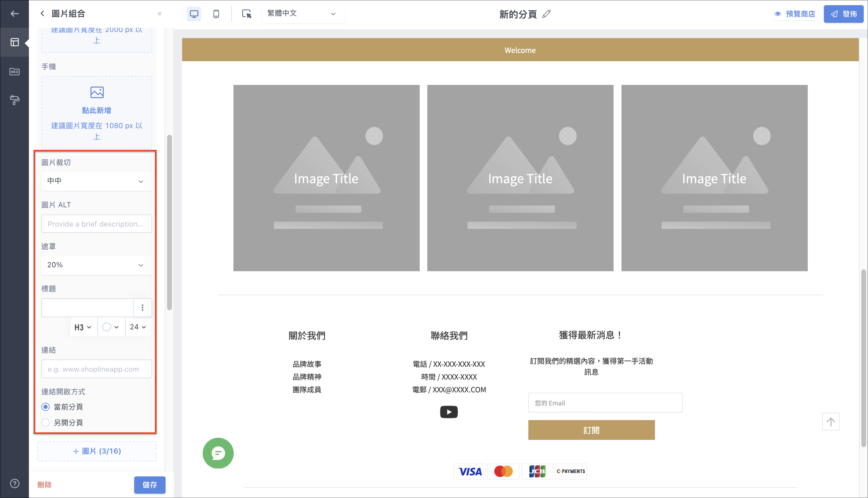Open the theme paint roller icon
Screen dimensions: 868x498
tap(14, 100)
